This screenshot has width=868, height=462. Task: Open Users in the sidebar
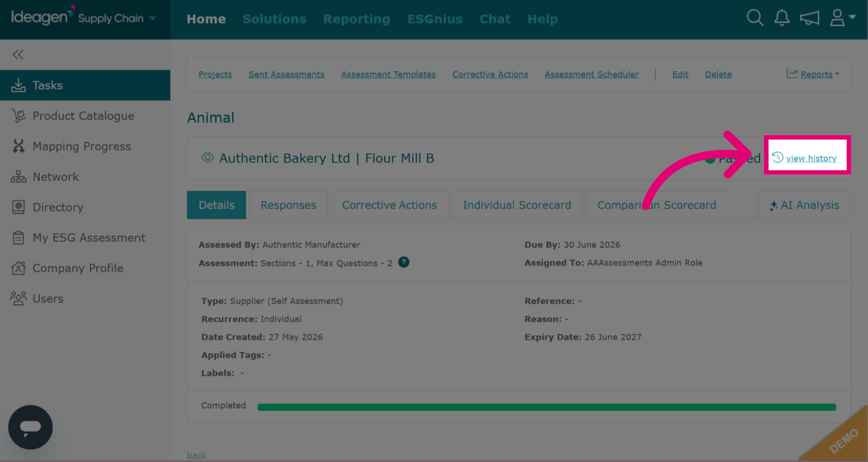(85, 298)
